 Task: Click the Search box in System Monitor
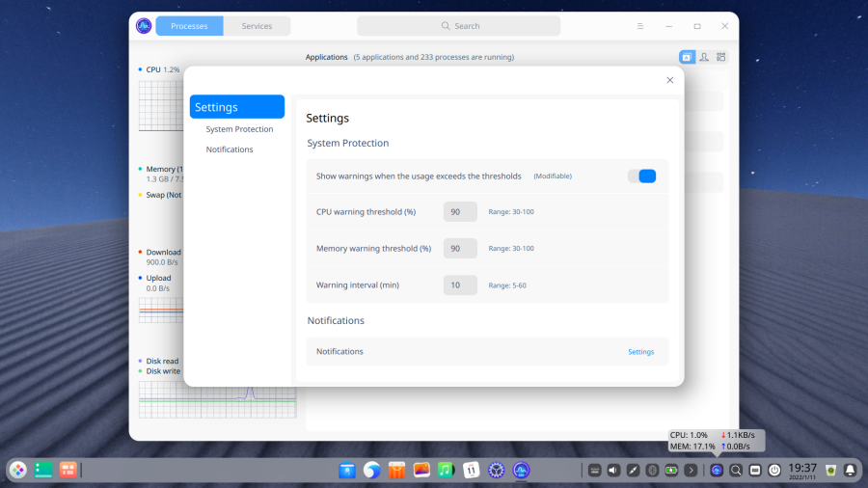[458, 26]
